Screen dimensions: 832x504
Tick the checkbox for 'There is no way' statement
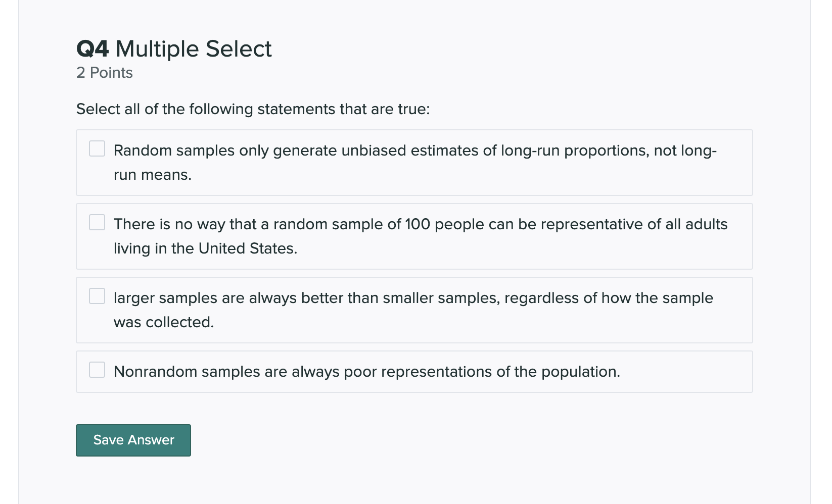97,222
